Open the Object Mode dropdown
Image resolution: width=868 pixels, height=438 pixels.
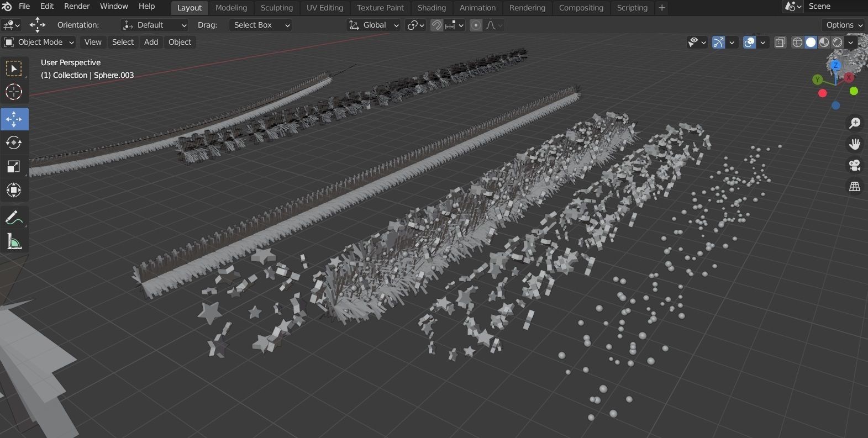[x=39, y=42]
